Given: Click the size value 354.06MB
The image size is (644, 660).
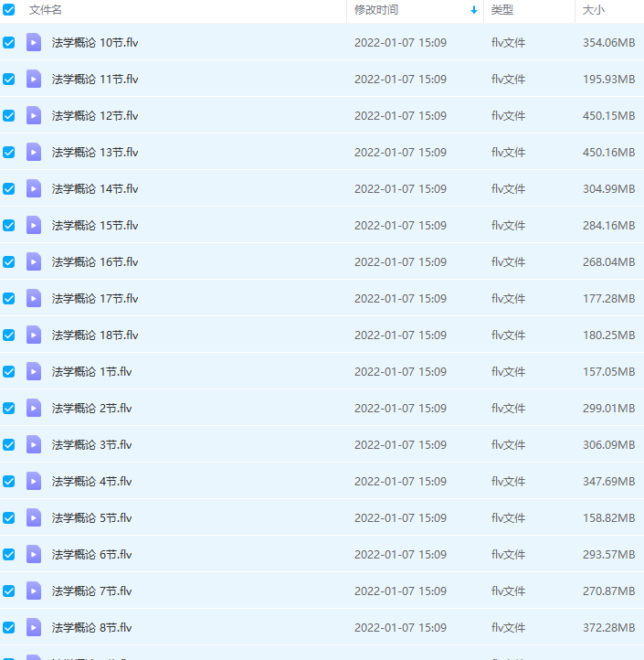Looking at the screenshot, I should [608, 43].
